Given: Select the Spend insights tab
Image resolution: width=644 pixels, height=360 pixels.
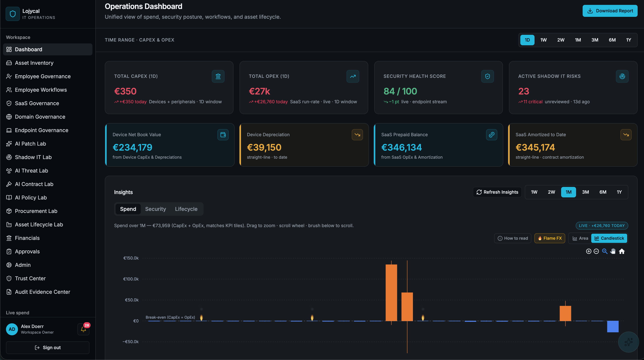Looking at the screenshot, I should pos(128,209).
